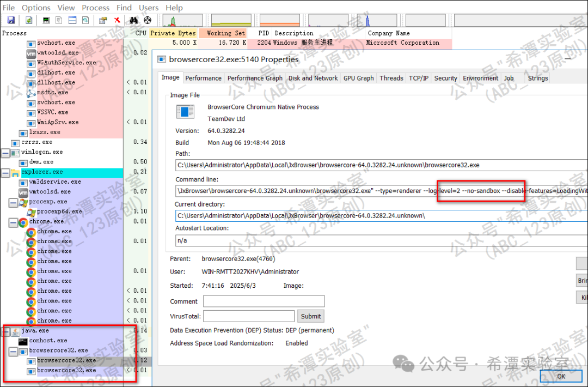Click the top vmtoolsd.exe VM icon
This screenshot has height=387, width=588.
coord(31,53)
